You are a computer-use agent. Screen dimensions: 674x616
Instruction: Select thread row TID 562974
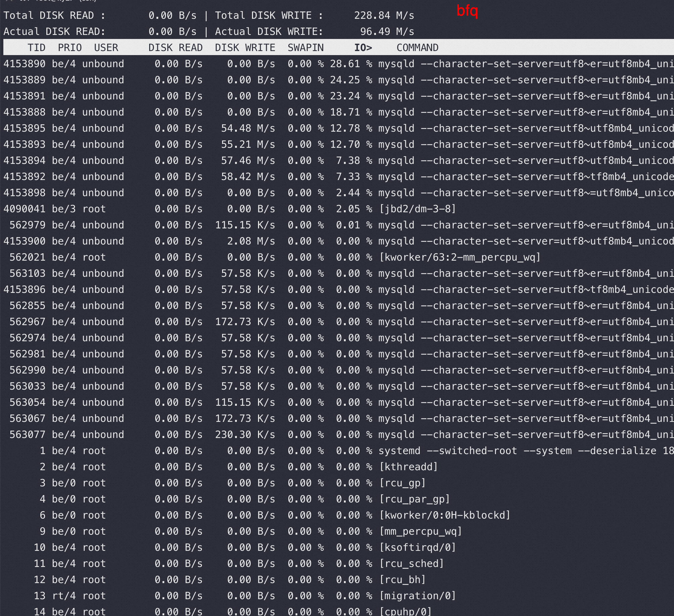pos(339,338)
